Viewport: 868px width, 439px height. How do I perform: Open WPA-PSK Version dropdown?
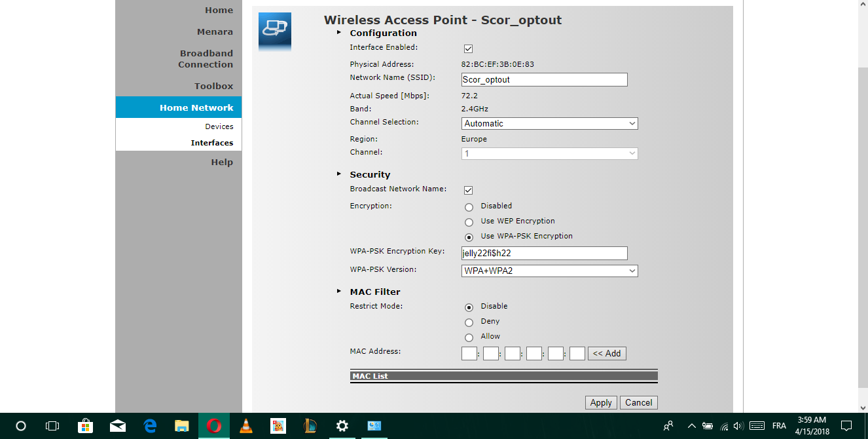click(x=550, y=271)
